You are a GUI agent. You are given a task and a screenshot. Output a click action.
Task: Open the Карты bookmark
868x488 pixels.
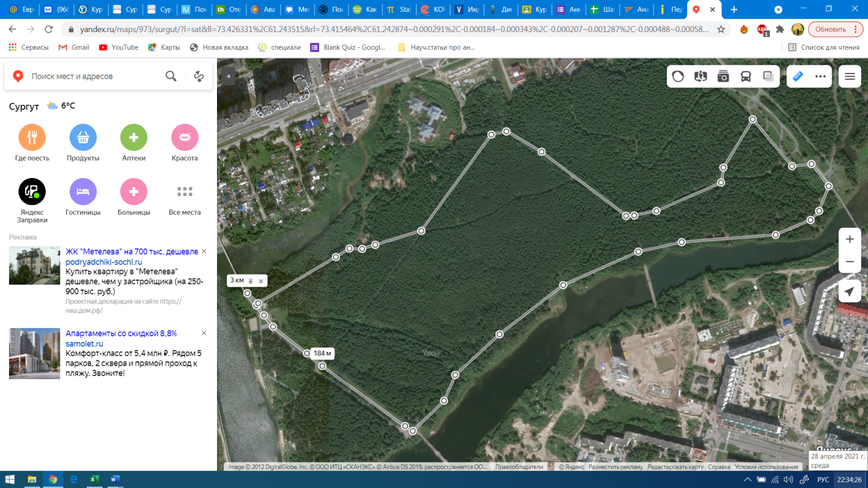pyautogui.click(x=164, y=47)
